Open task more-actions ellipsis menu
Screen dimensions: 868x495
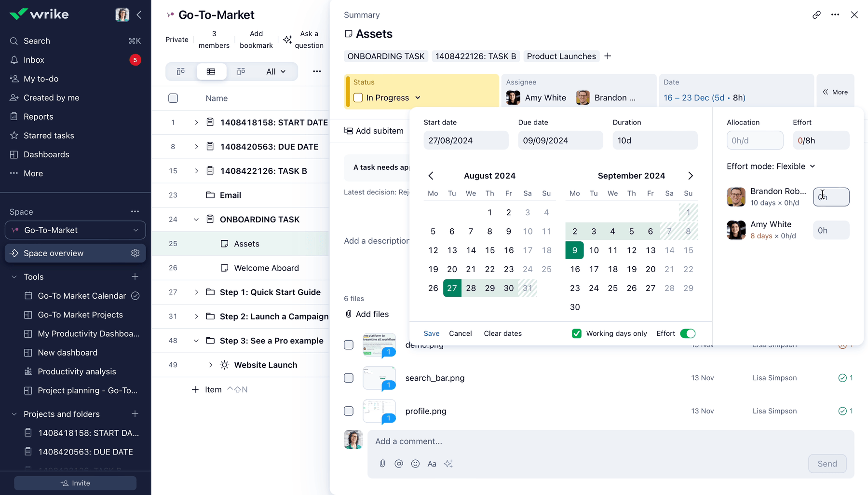[x=835, y=14]
